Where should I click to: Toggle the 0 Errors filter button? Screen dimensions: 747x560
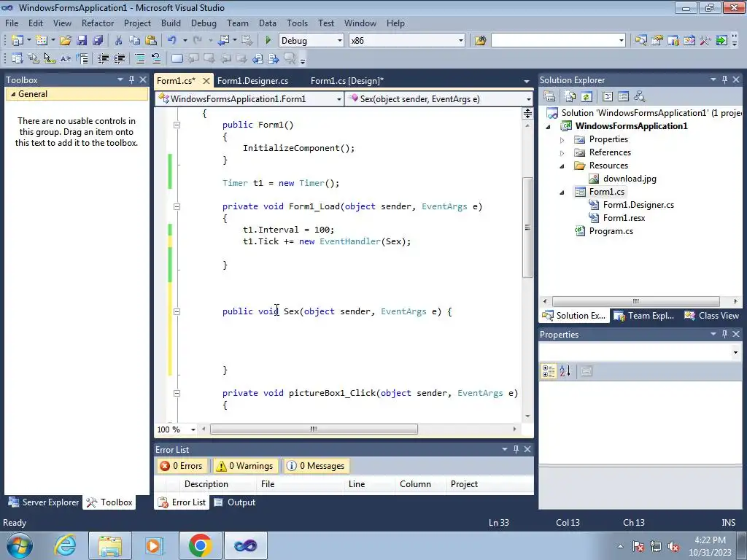pos(181,466)
